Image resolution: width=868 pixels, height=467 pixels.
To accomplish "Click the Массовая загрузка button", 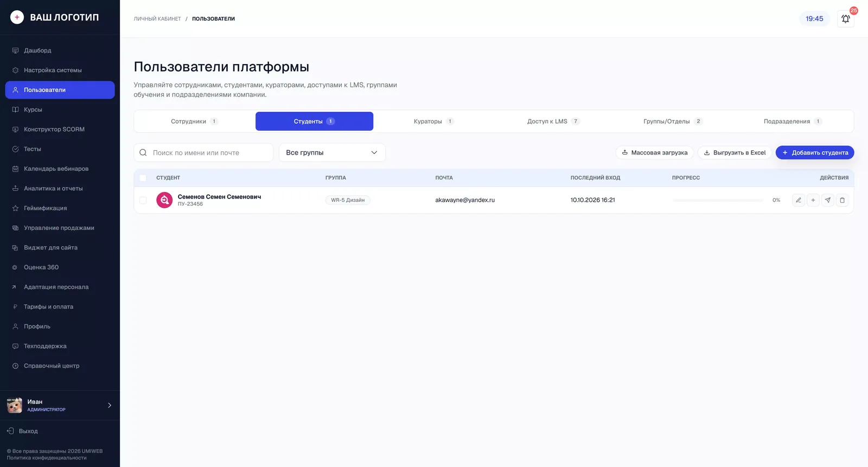I will click(x=654, y=153).
